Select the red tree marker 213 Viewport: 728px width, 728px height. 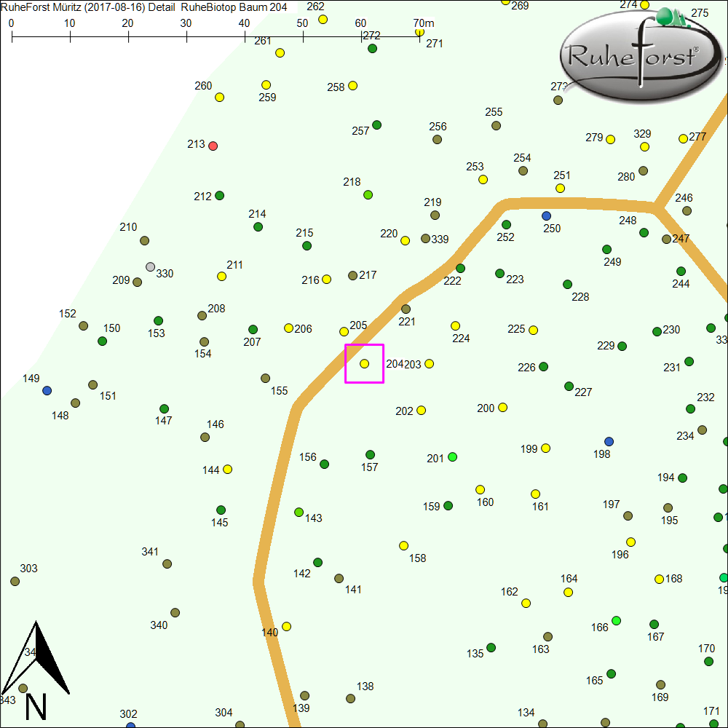[213, 146]
